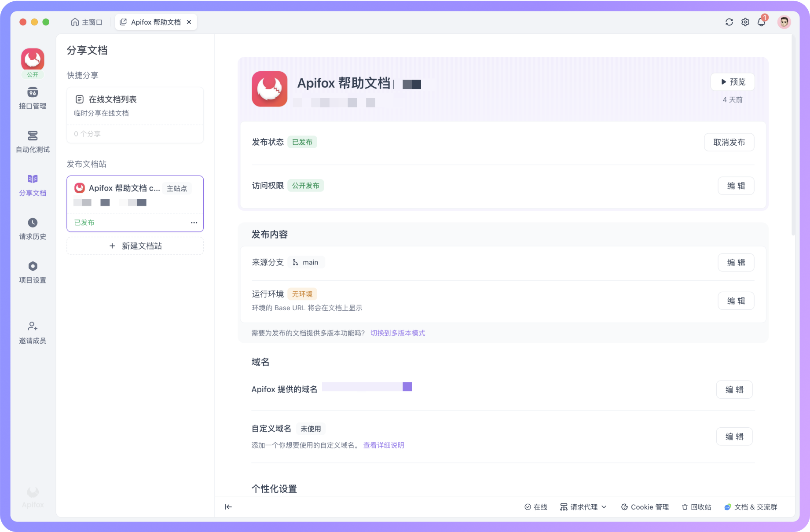The image size is (810, 532).
Task: Close the Apifox 帮助文档 tab
Action: click(x=189, y=22)
